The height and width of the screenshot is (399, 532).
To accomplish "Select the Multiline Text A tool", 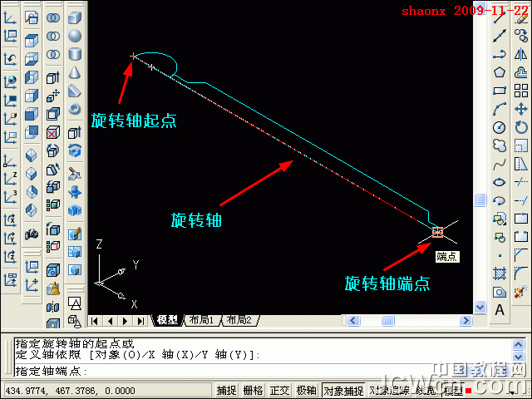I will pos(499,310).
